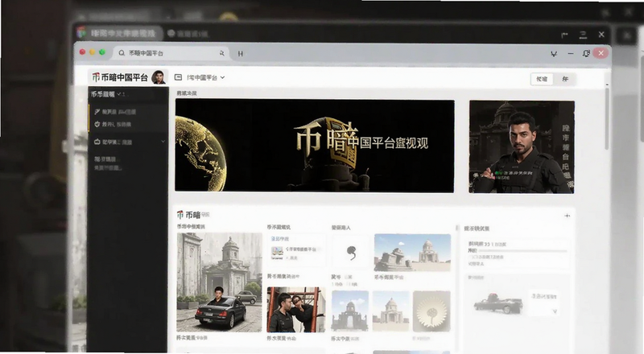
Task: Select the right segment of the top-right view switch
Action: pyautogui.click(x=565, y=79)
